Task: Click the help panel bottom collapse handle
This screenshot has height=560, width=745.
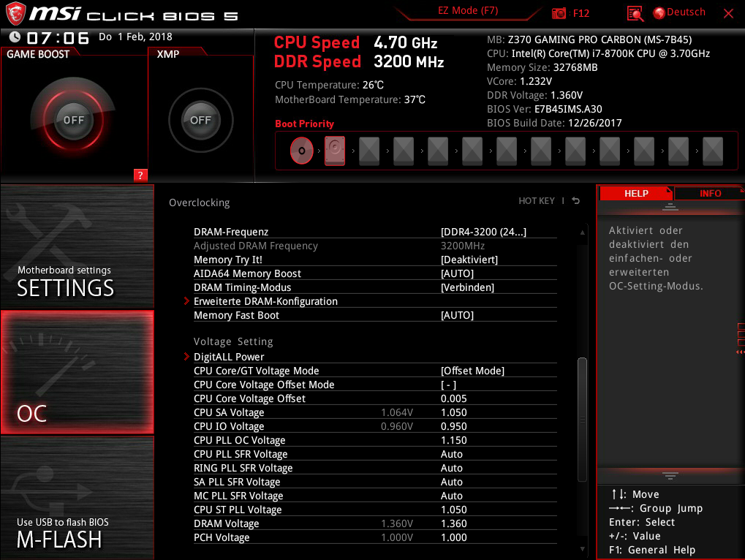Action: point(670,475)
